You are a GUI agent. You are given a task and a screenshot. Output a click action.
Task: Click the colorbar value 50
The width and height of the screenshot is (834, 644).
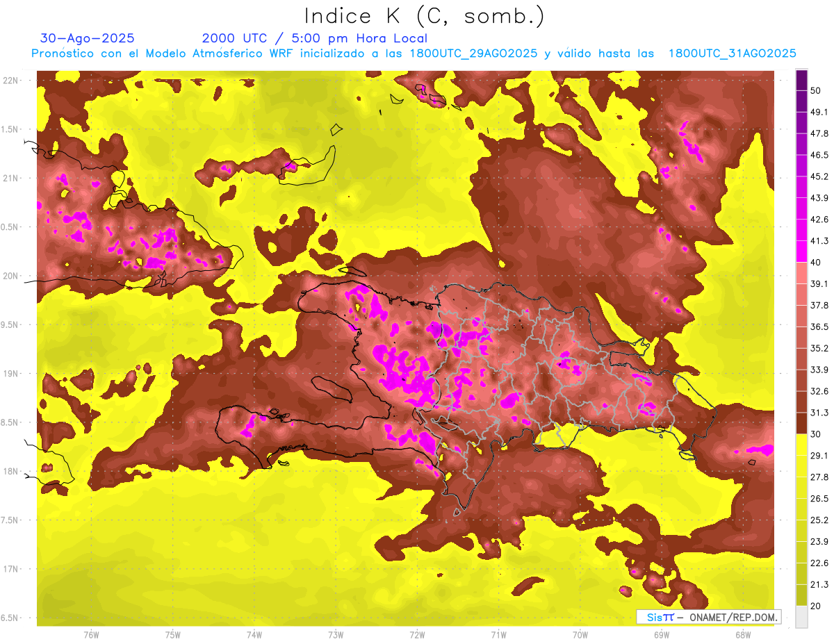[x=816, y=90]
